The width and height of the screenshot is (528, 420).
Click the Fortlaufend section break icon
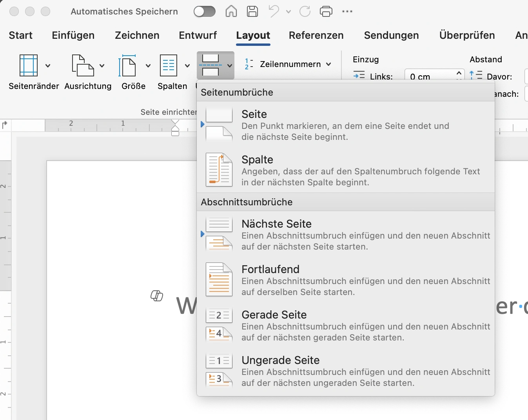[219, 280]
